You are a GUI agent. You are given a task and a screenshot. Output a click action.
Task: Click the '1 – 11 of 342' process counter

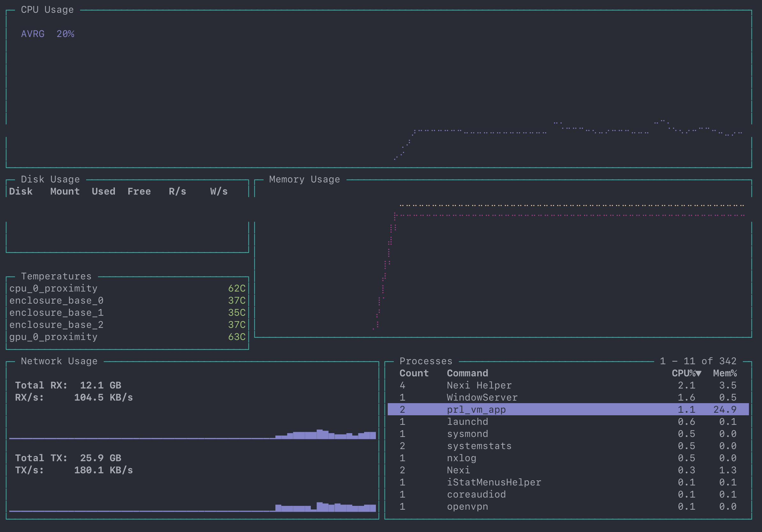tap(698, 361)
